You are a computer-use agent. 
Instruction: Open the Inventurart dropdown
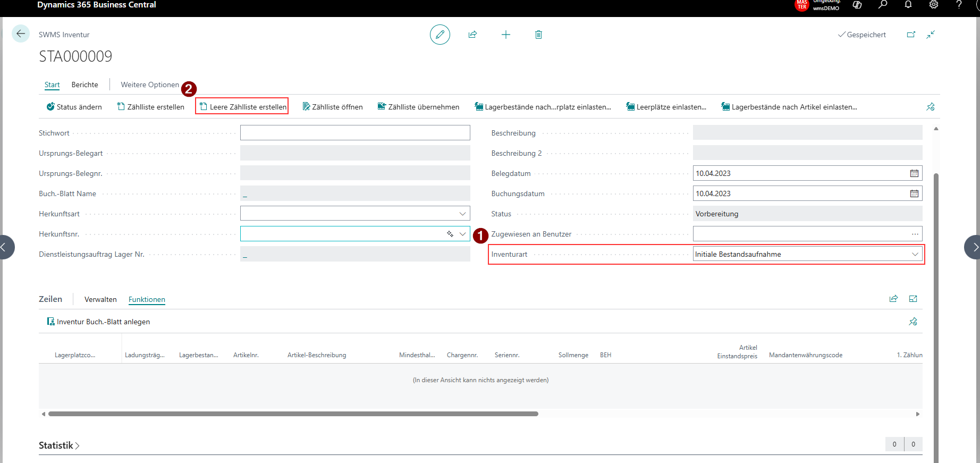pos(915,254)
